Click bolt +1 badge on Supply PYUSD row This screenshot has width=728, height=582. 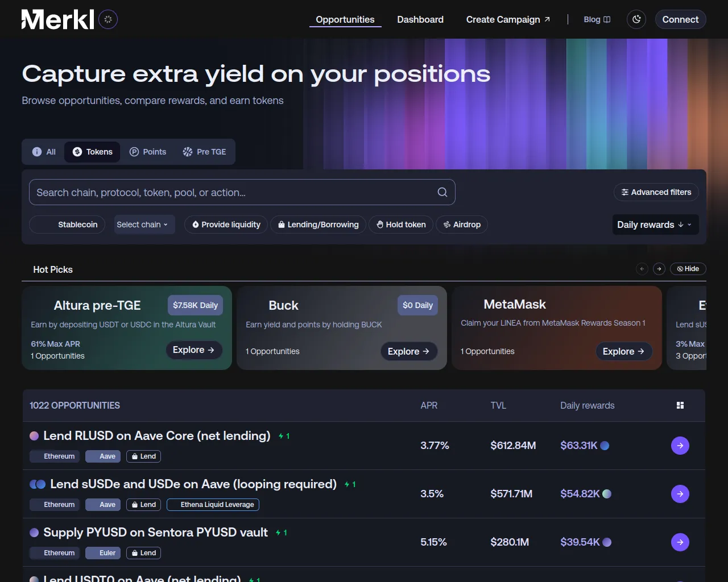pos(281,533)
